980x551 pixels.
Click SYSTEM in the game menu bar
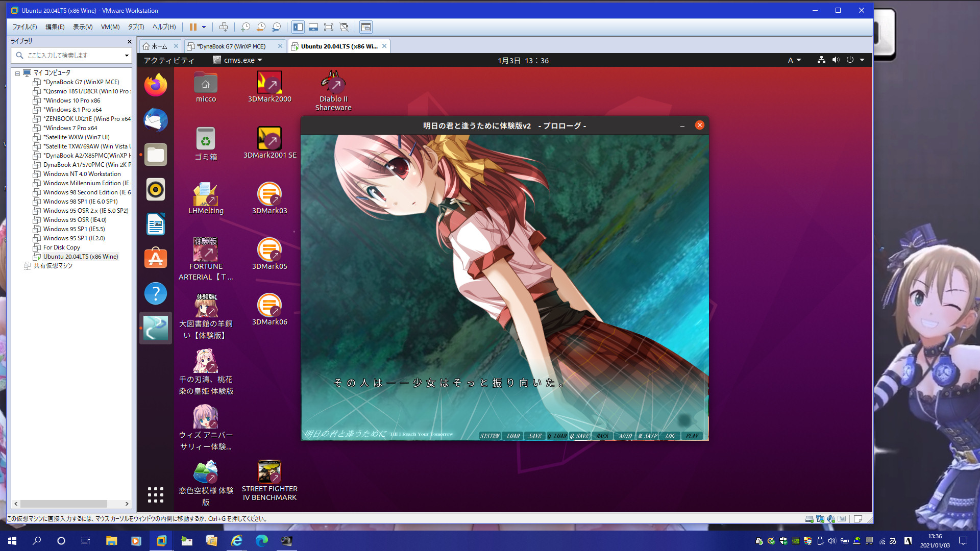tap(489, 436)
